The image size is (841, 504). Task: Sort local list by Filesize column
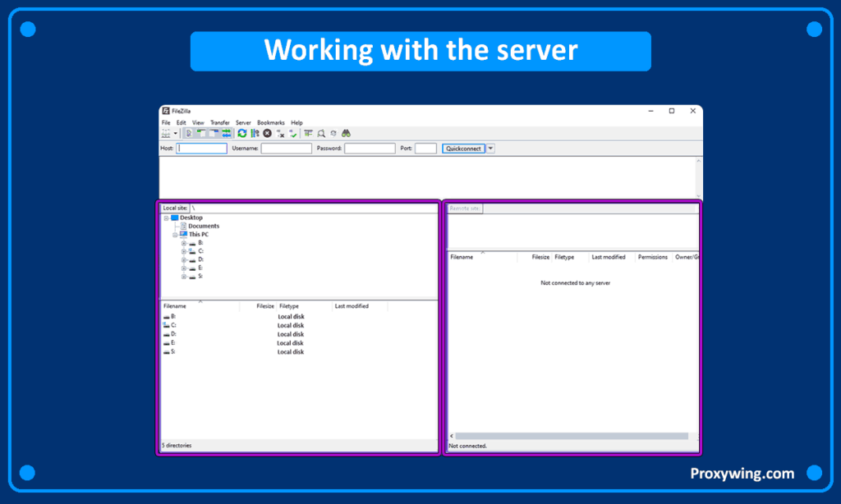pos(258,306)
